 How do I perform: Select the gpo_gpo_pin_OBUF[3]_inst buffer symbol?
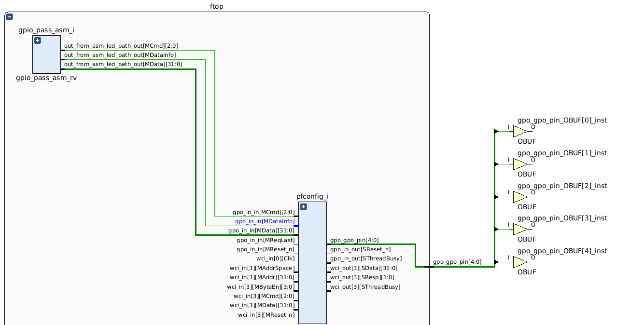(x=520, y=229)
